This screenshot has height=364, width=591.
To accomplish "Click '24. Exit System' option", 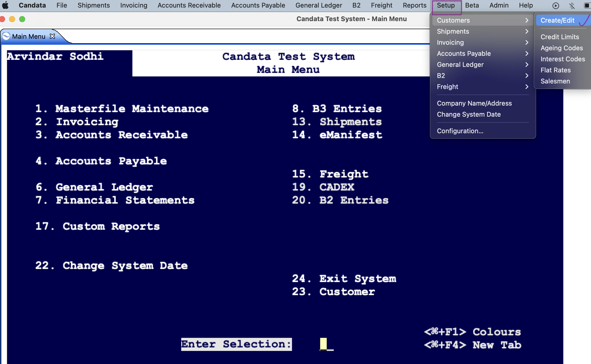I will [x=344, y=279].
